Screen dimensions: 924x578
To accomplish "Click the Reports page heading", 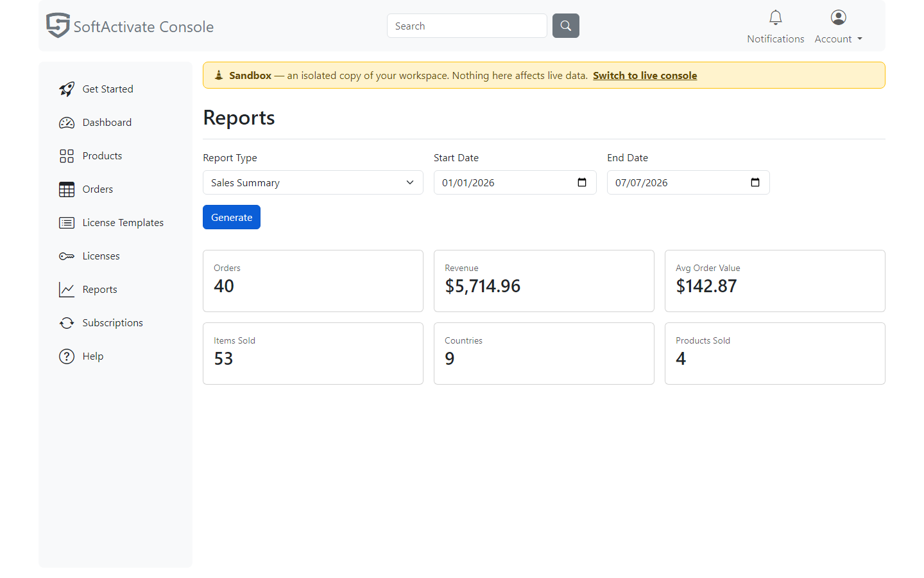I will (x=239, y=118).
